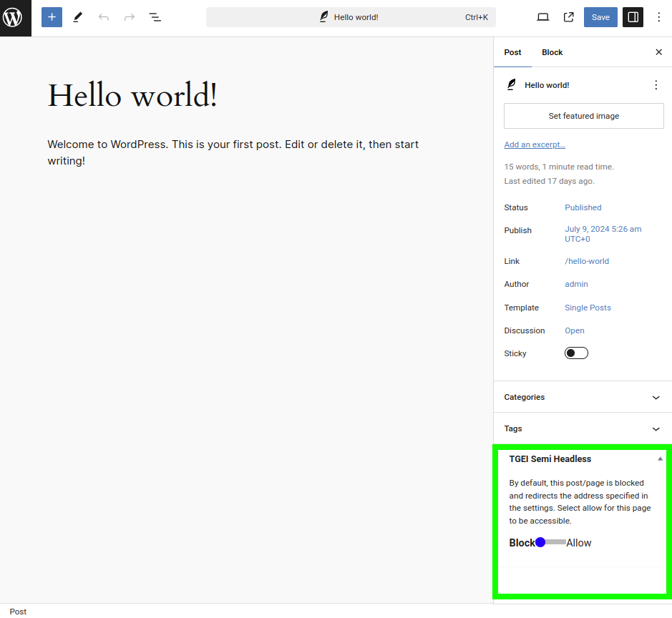Click the 'Post' breadcrumb in footer
This screenshot has height=618, width=672.
point(18,611)
